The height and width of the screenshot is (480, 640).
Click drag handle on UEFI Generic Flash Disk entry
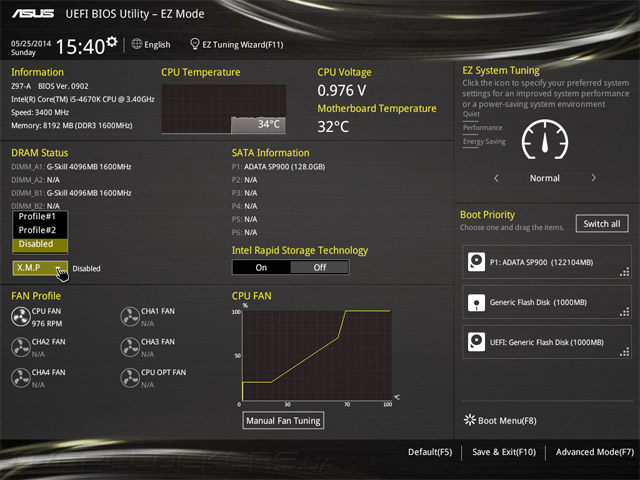pos(624,352)
